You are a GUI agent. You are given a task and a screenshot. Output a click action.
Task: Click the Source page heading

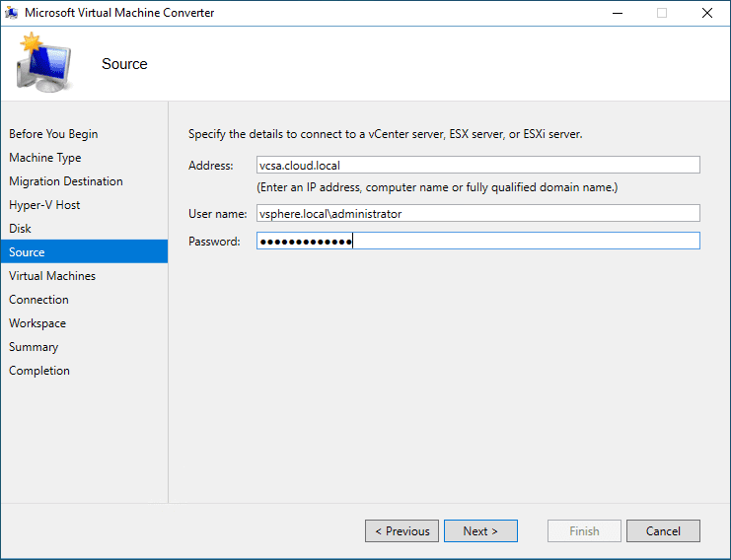pyautogui.click(x=124, y=64)
